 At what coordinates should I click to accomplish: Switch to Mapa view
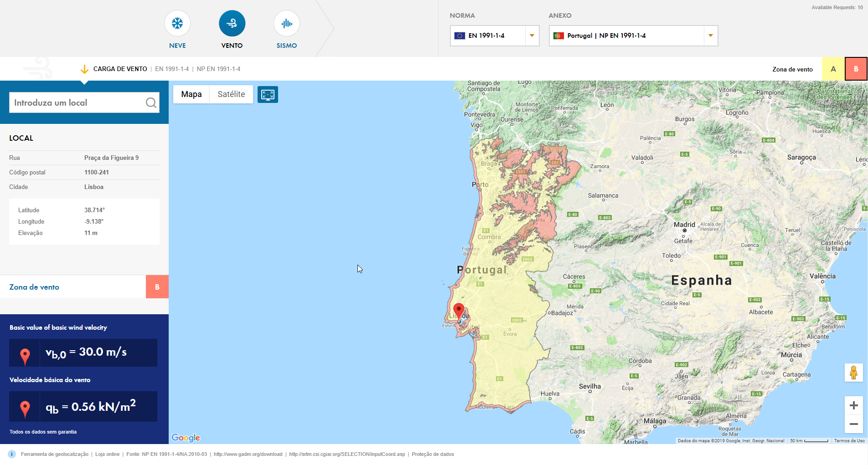point(191,94)
